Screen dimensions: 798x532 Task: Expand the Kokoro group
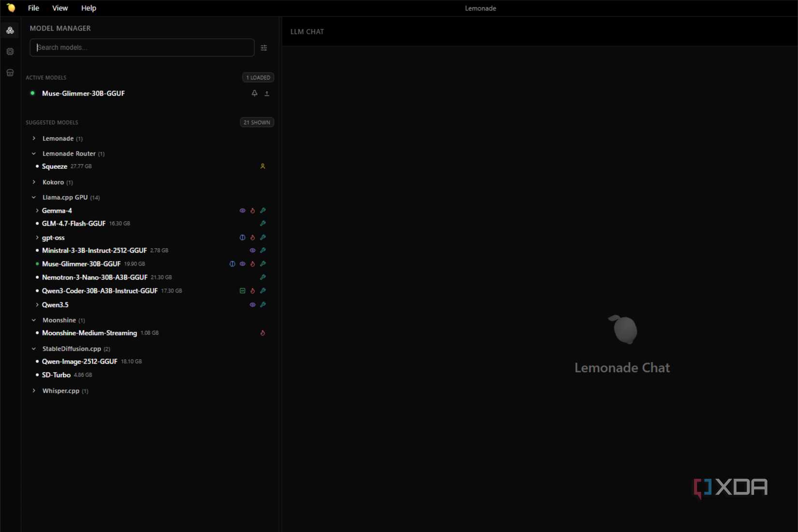tap(34, 182)
